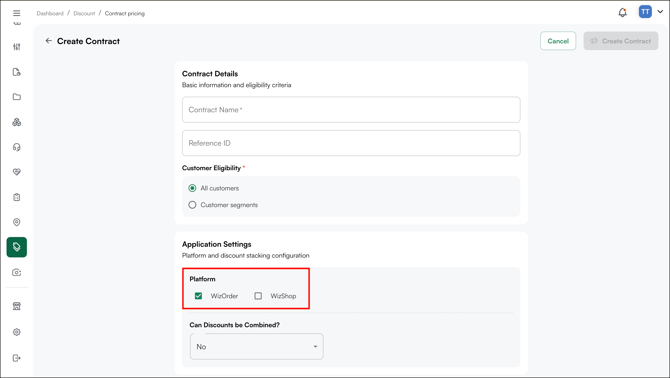Expand the user account chevron

660,12
